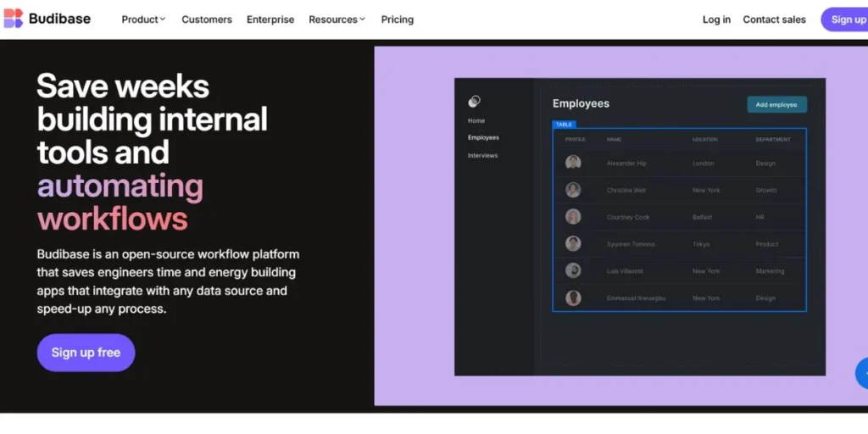Click the London location cell
This screenshot has width=868, height=434.
point(703,164)
